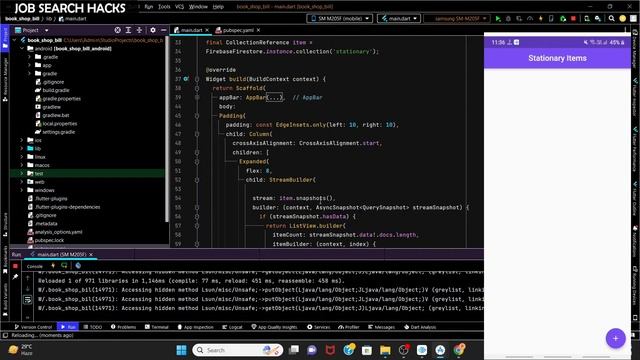Open the TODO tool window
Viewport: 640px width, 360px height.
pos(93,327)
